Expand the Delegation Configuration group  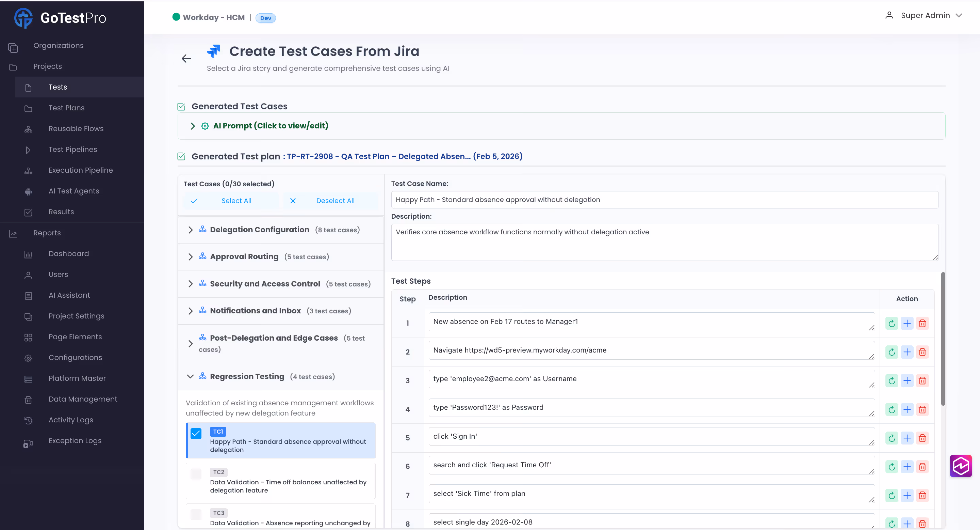[191, 230]
